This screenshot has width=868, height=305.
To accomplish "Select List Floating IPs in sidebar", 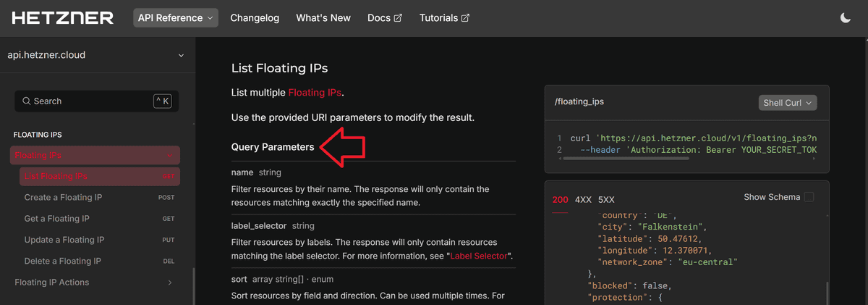I will [100, 176].
